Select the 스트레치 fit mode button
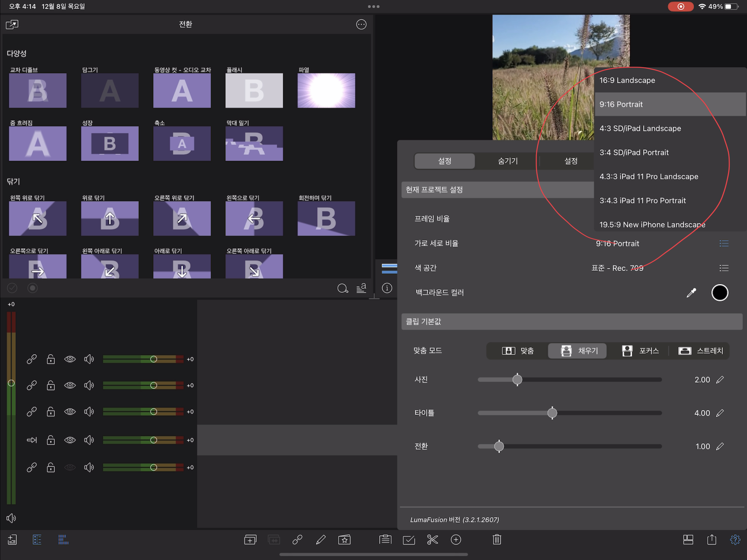 point(701,351)
